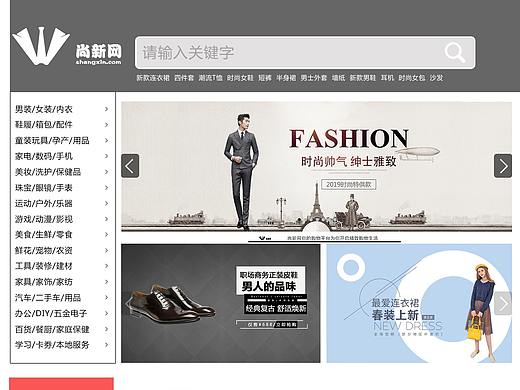Expand the 学习/卡券/本地服务 chevron

coord(106,345)
